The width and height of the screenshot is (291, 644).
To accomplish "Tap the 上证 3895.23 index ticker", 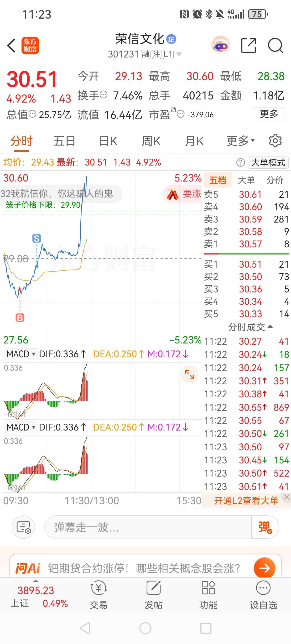I will pos(39,597).
